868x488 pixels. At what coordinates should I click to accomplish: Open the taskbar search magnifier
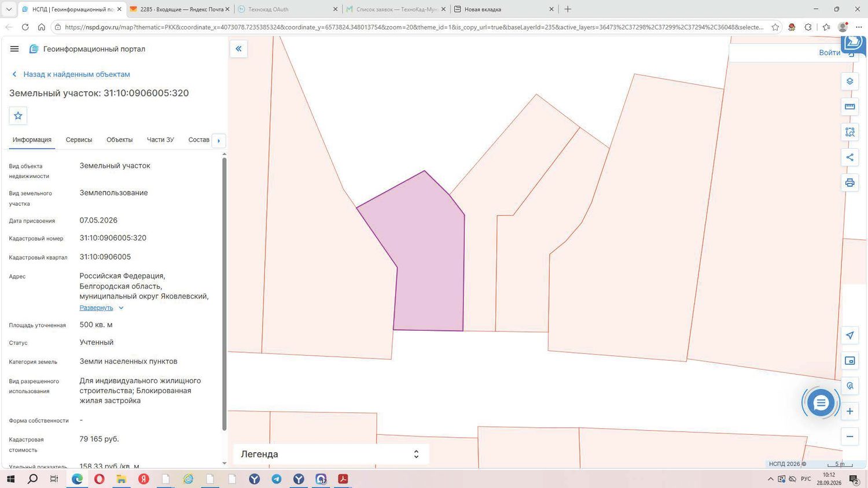[x=32, y=479]
